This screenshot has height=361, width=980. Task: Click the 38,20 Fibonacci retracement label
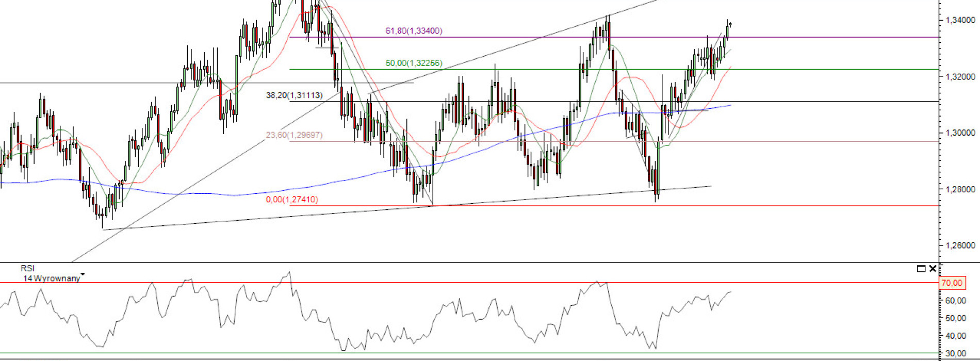coord(294,95)
